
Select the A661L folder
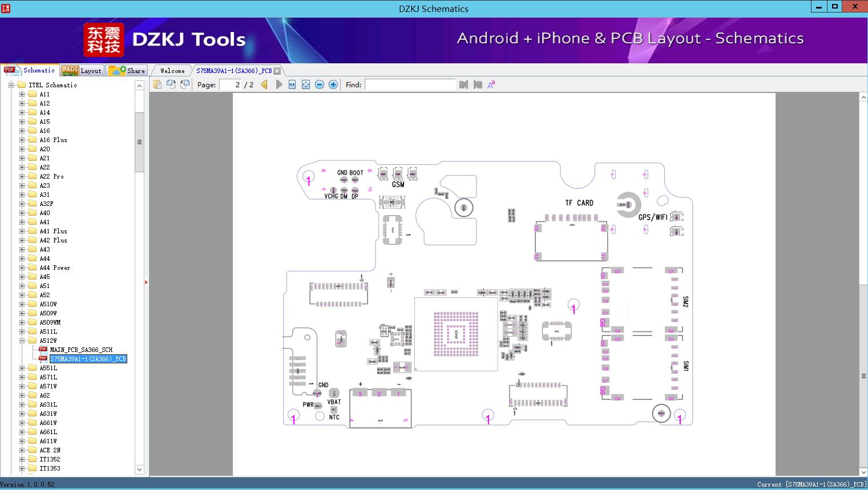[49, 432]
